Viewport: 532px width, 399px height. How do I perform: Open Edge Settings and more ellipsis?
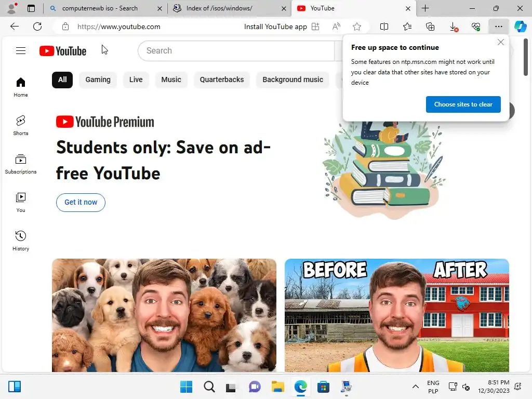point(498,26)
